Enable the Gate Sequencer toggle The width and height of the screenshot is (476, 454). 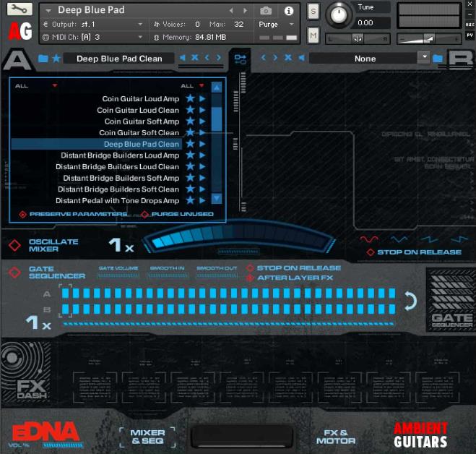(14, 273)
